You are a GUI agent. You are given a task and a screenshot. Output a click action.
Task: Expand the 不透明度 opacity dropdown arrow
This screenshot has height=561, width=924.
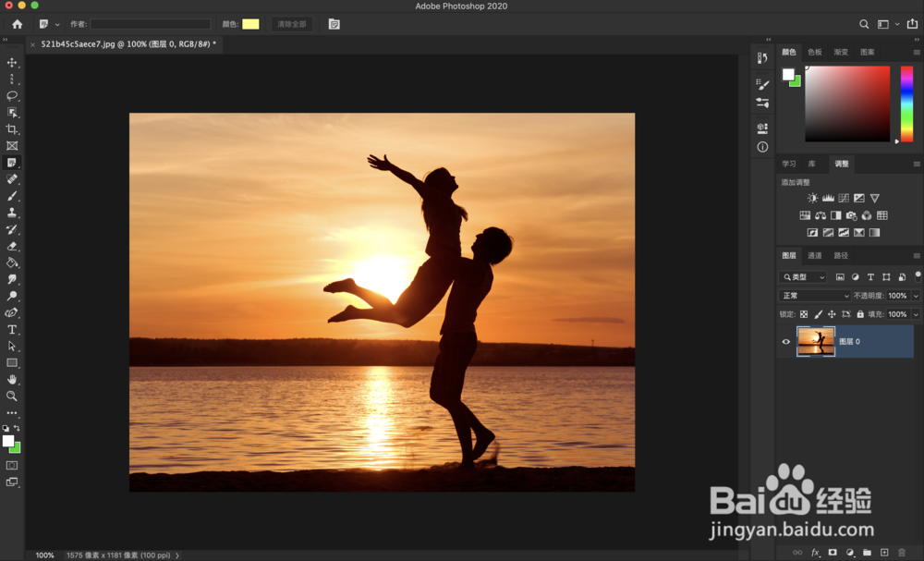pyautogui.click(x=916, y=296)
